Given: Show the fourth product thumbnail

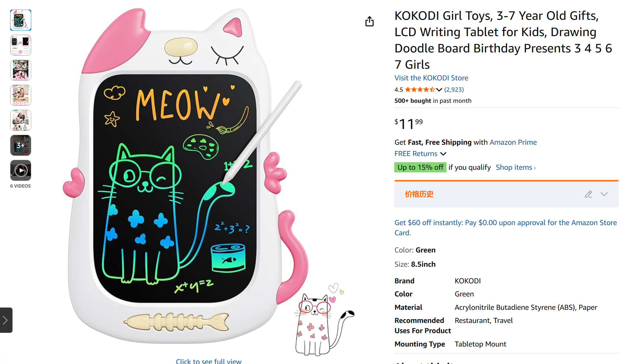Looking at the screenshot, I should (21, 95).
